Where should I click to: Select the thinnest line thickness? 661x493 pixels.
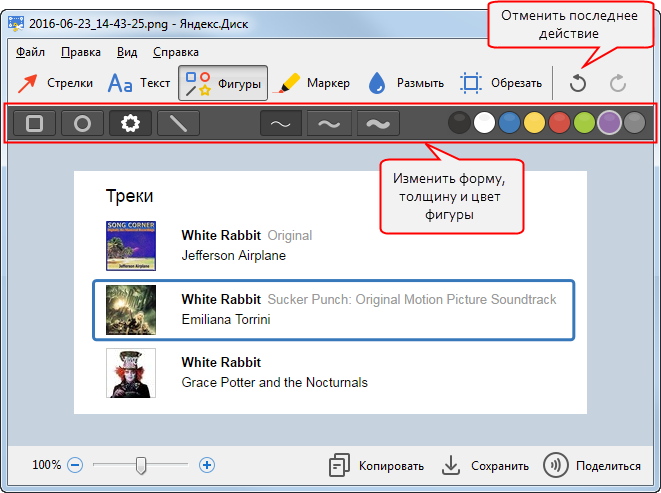281,123
